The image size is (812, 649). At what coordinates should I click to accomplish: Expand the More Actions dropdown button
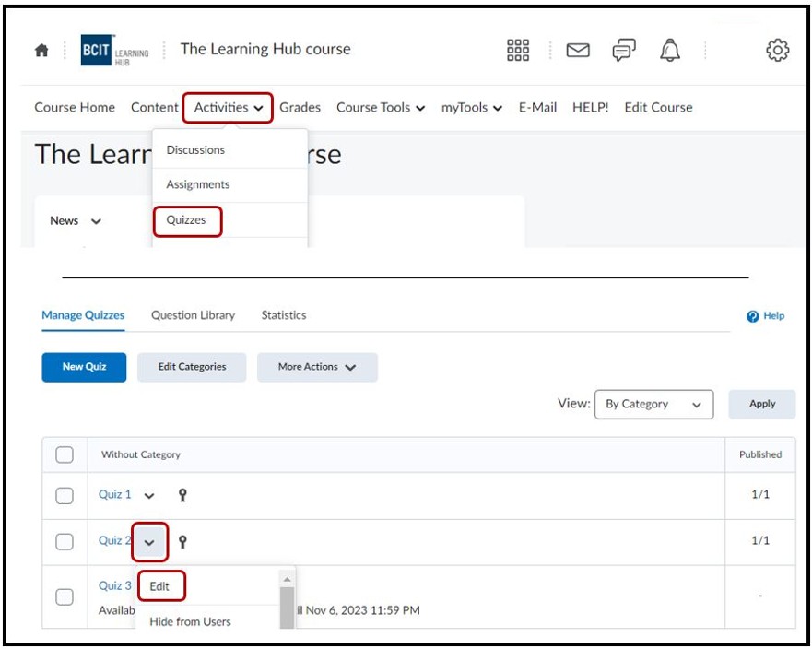pyautogui.click(x=317, y=367)
